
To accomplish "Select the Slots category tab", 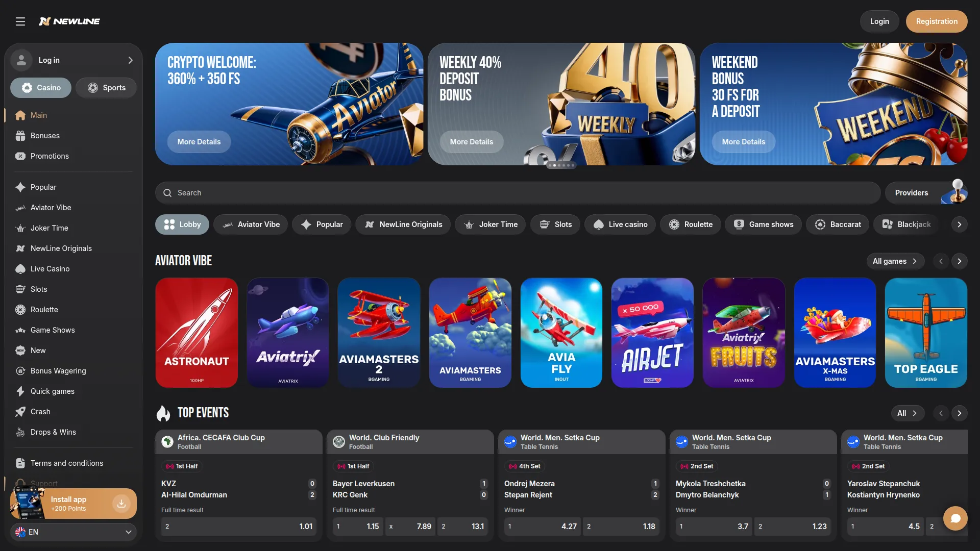I will (x=555, y=224).
